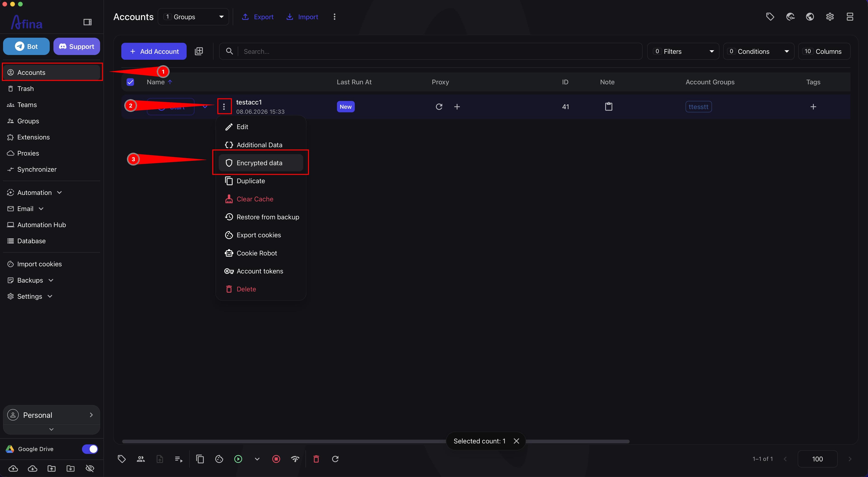Select Edit in context menu

[261, 127]
